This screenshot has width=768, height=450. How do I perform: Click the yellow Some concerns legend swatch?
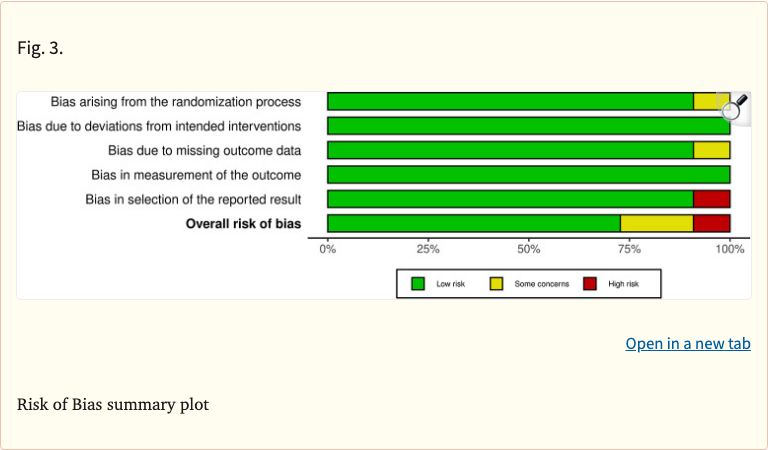click(496, 284)
